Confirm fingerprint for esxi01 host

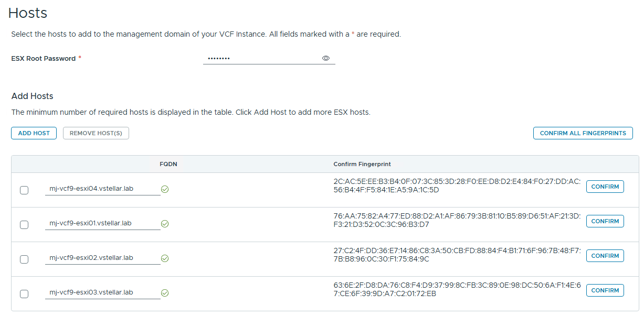pyautogui.click(x=605, y=221)
